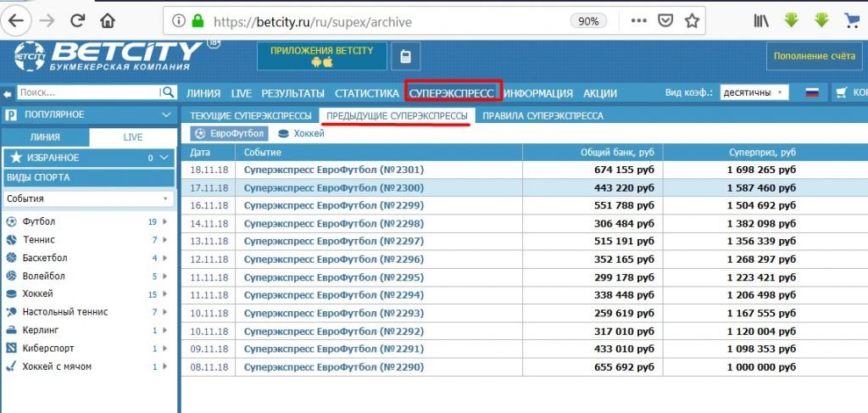
Task: Switch to ПРЕДЫДУЩИЕ СУПЕРЭКСПРЕССЫ tab
Action: [x=397, y=115]
